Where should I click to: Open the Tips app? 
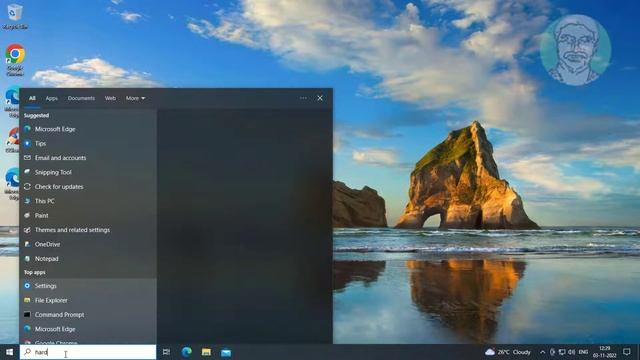pos(88,144)
